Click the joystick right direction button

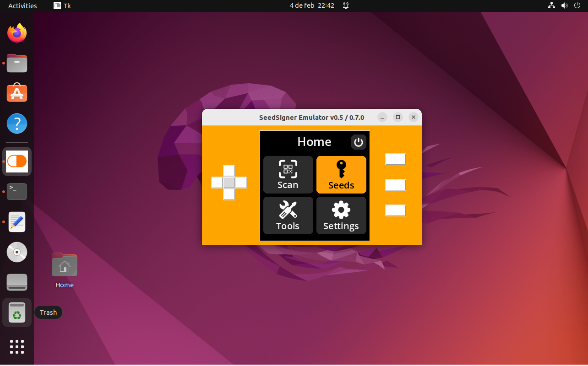(241, 183)
